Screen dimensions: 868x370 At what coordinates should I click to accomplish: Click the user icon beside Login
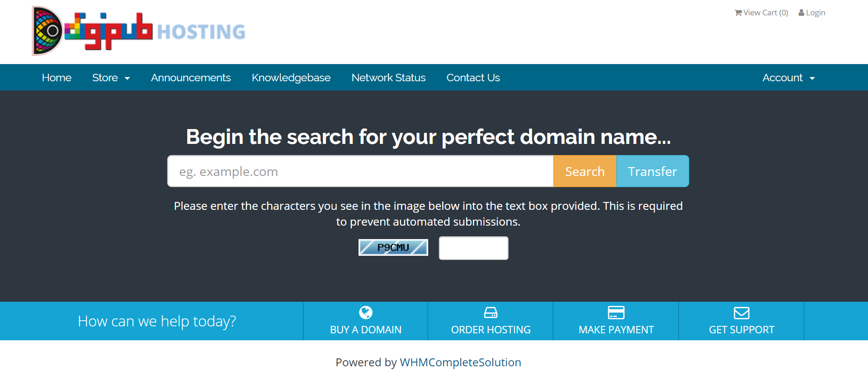801,13
